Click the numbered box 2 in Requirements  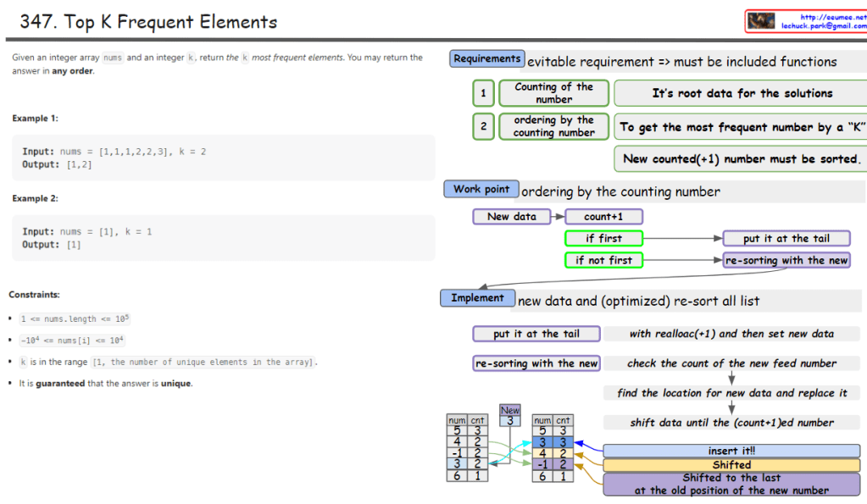click(483, 127)
